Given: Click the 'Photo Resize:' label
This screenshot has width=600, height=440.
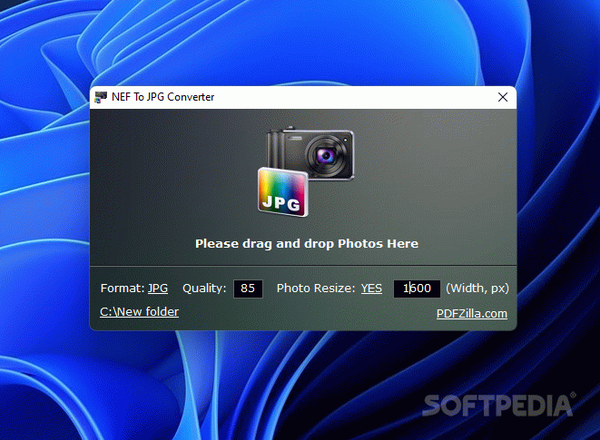Looking at the screenshot, I should click(x=316, y=288).
